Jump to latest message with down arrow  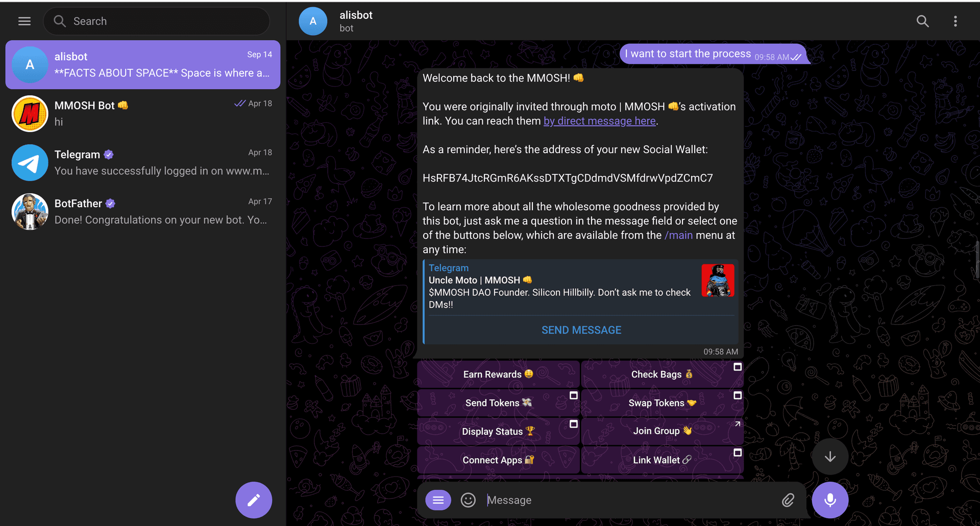click(x=830, y=457)
